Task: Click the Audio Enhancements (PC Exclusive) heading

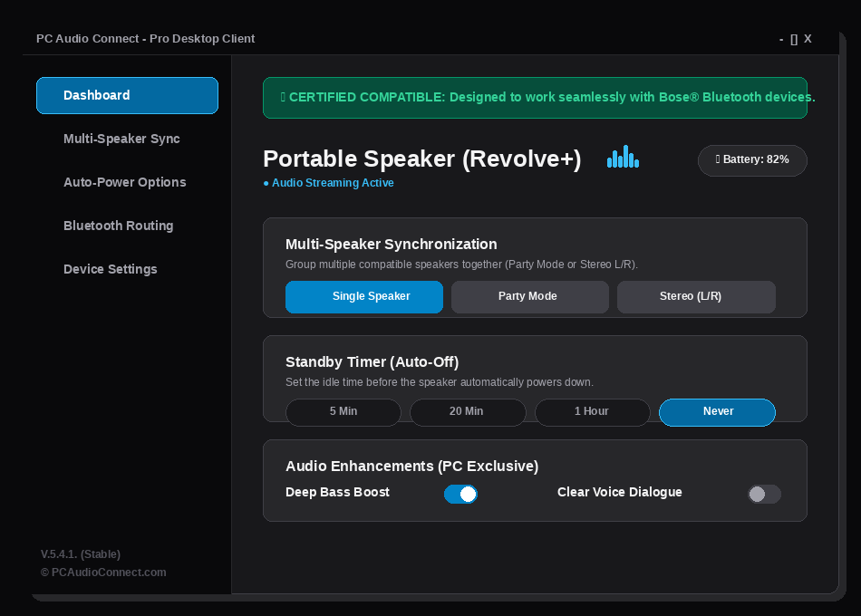Action: click(411, 467)
